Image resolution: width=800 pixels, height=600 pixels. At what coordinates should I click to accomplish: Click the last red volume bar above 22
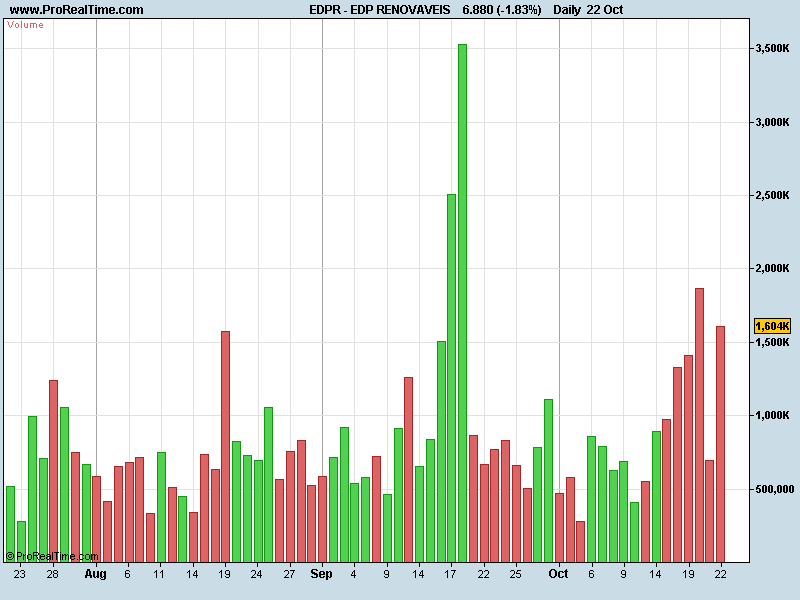coord(720,444)
